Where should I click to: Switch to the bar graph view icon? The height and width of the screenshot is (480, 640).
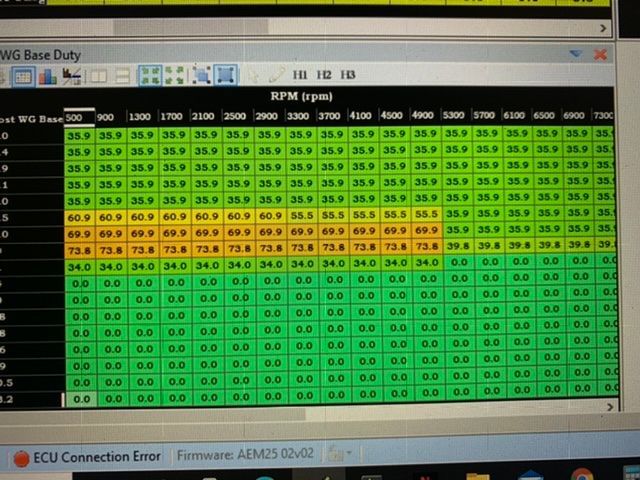[47, 76]
